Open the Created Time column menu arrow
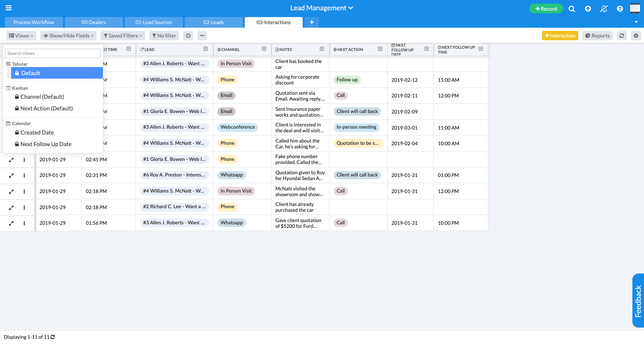This screenshot has height=345, width=644. pos(129,49)
